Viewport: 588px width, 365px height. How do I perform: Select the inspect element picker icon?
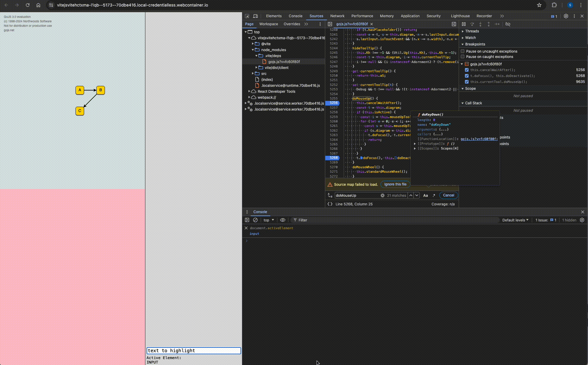(x=247, y=16)
